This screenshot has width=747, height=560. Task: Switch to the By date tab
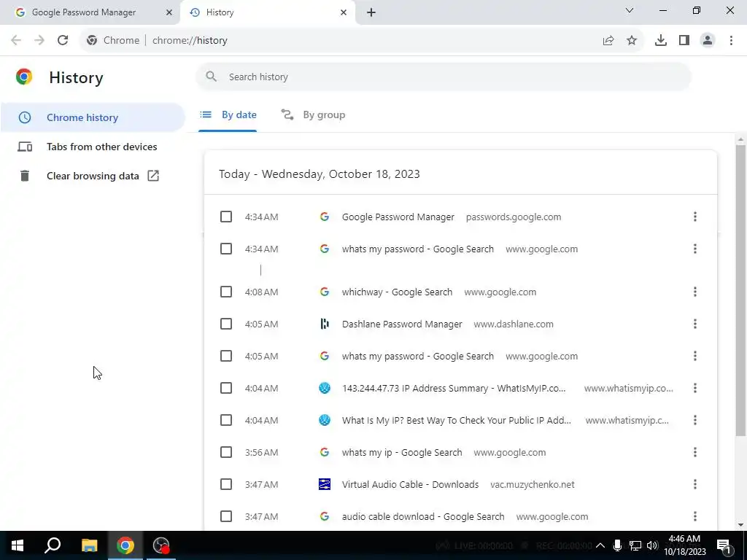(228, 114)
